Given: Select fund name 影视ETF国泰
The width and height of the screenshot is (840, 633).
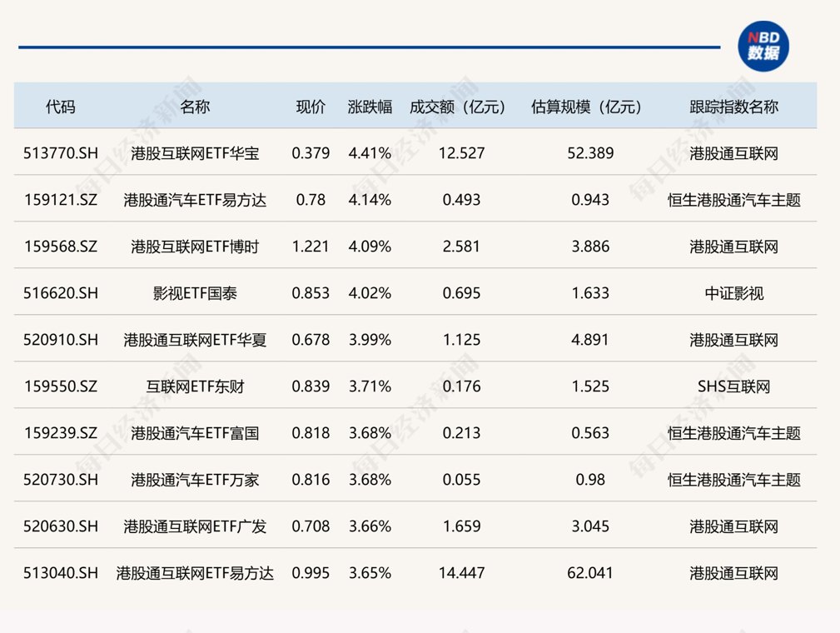Looking at the screenshot, I should 195,293.
